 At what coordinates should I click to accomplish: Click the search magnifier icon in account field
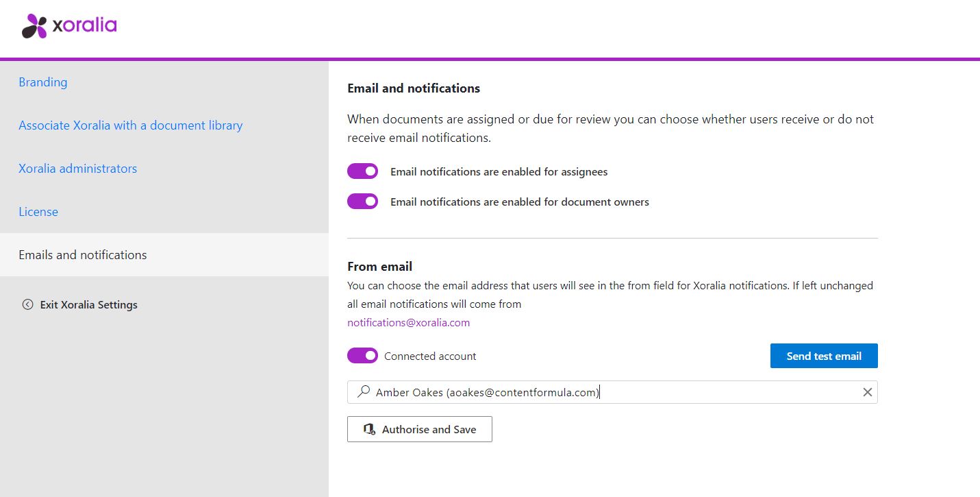point(364,391)
